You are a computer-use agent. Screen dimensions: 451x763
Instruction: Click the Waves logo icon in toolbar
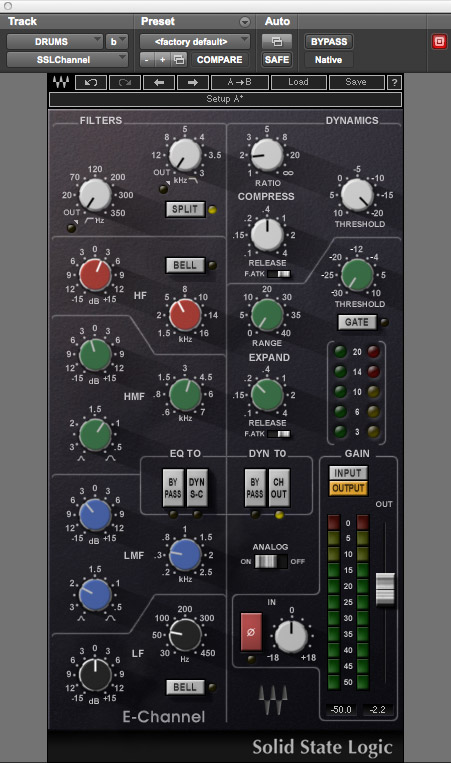pyautogui.click(x=61, y=82)
